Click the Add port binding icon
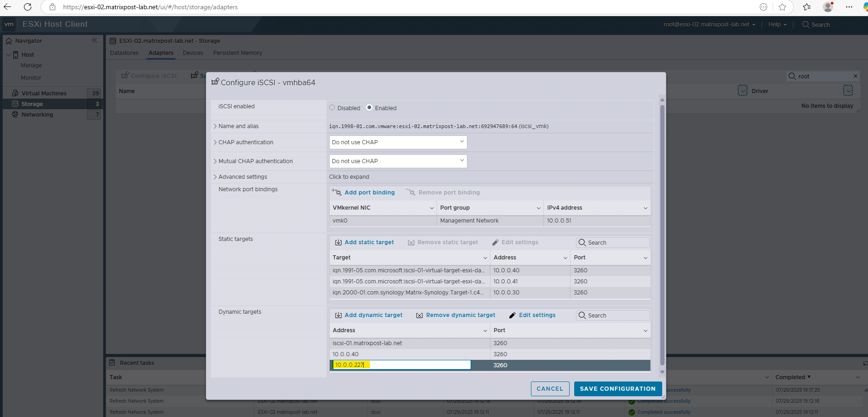Screen dimensions: 868x417 [336, 192]
